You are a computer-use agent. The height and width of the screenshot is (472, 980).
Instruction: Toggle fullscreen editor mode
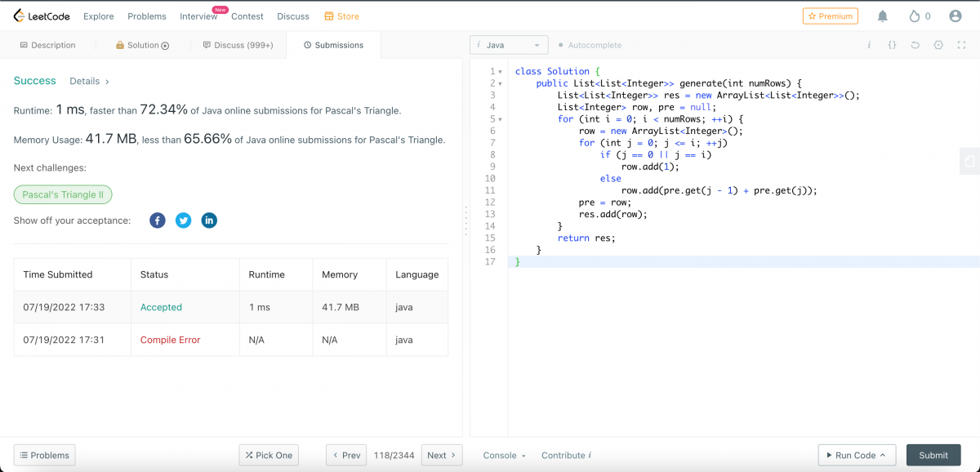coord(962,45)
